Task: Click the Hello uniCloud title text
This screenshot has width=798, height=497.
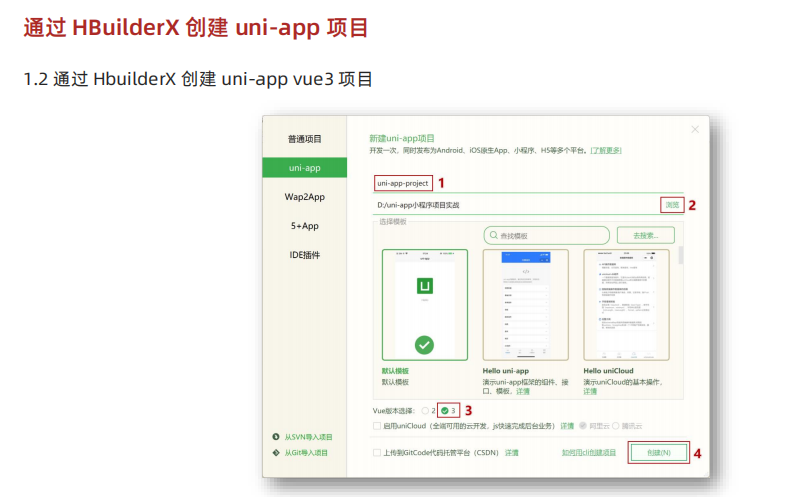Action: 608,371
